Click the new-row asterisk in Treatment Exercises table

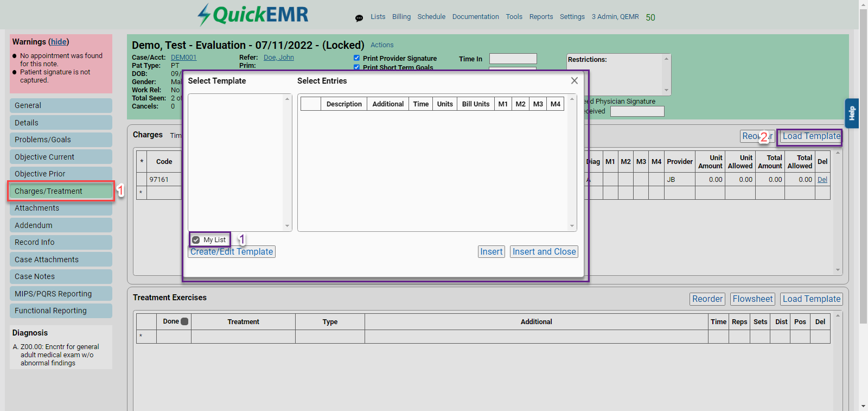click(141, 337)
